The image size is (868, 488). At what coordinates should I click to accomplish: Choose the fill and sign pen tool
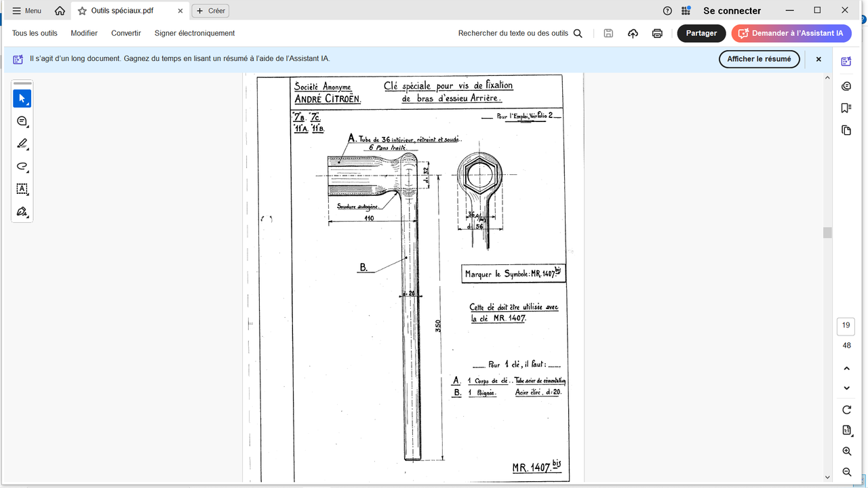click(x=22, y=211)
